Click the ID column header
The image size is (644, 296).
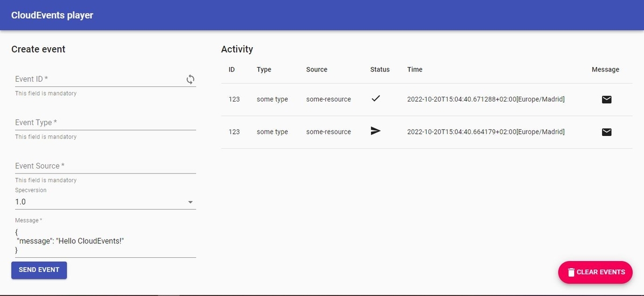pos(232,69)
